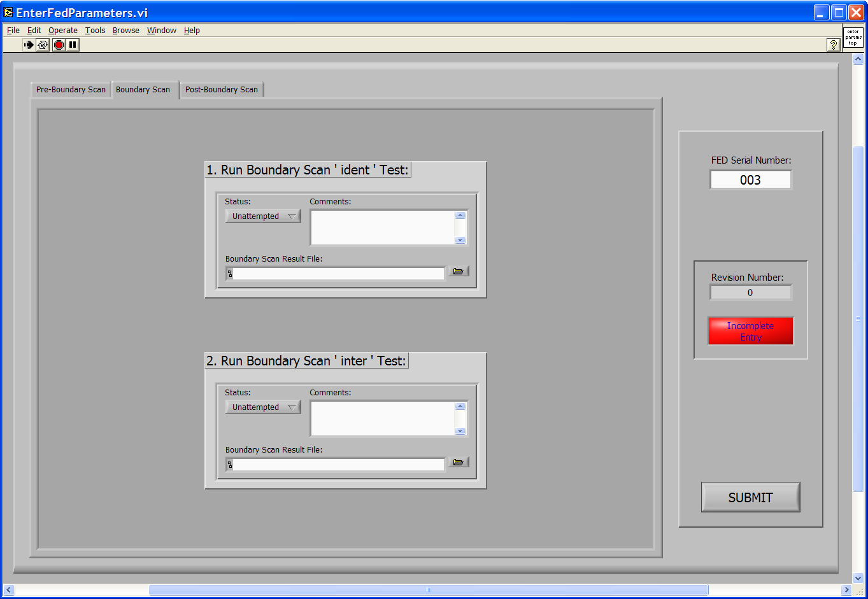Browse for inter test result file folder icon
The image size is (868, 599).
point(458,462)
